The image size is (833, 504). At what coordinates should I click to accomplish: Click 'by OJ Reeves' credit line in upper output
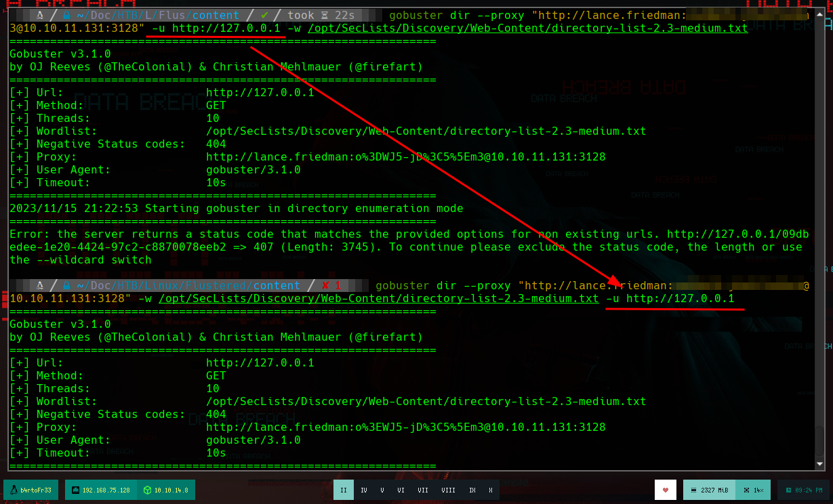pos(216,66)
